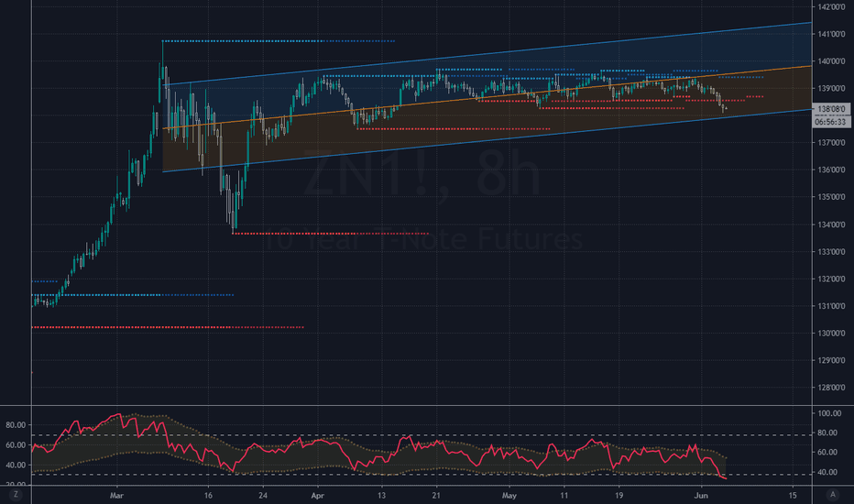This screenshot has height=504, width=854.
Task: Click the 135'00'0 price axis label
Action: pos(831,197)
